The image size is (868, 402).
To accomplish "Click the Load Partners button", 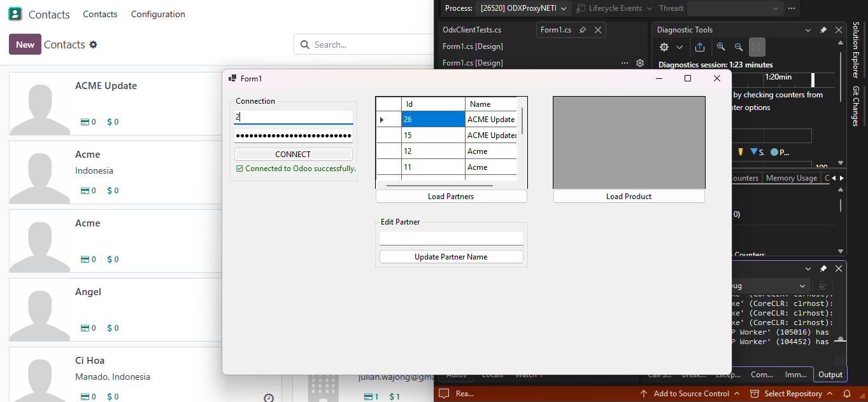I will click(x=451, y=196).
